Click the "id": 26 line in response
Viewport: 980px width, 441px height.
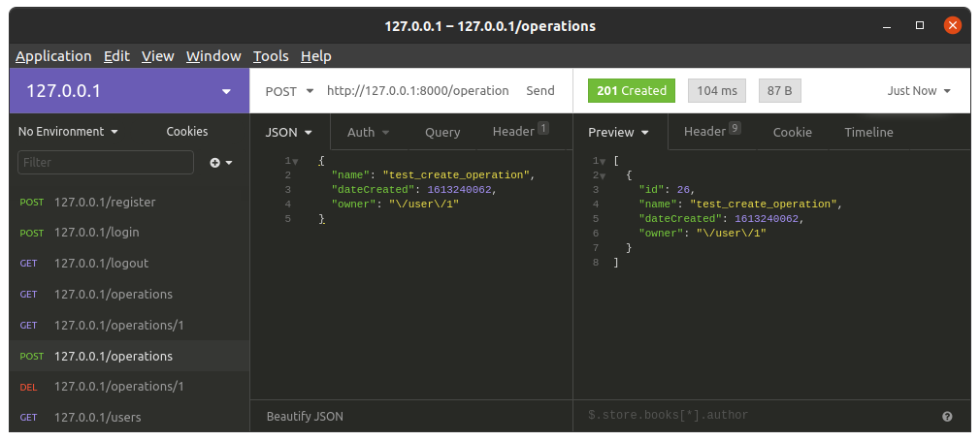pos(667,190)
